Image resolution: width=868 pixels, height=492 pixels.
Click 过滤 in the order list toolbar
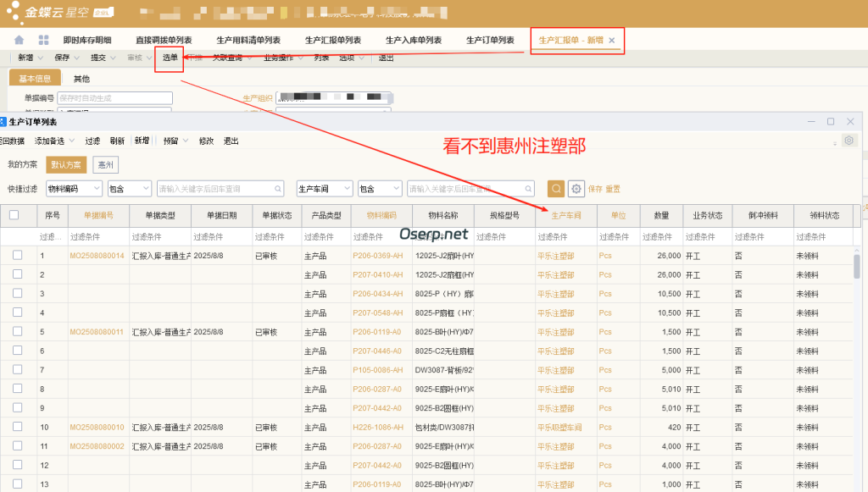[93, 141]
